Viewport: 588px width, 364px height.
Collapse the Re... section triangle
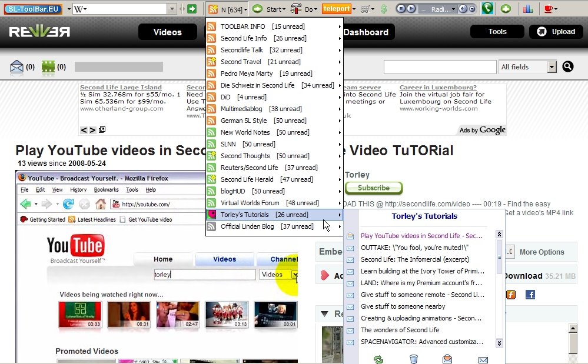coord(325,314)
